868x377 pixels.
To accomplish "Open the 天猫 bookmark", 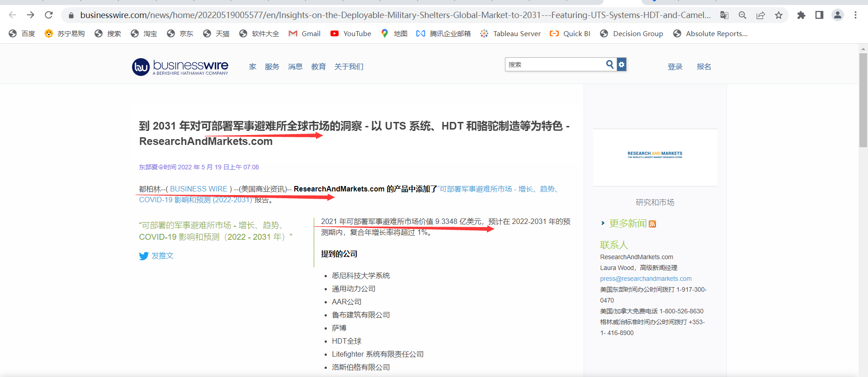I will point(216,33).
